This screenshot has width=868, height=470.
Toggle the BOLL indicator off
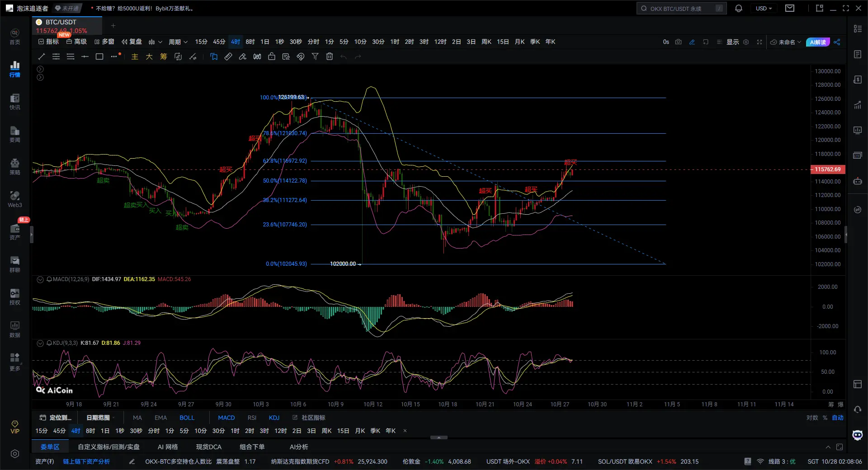pyautogui.click(x=187, y=418)
